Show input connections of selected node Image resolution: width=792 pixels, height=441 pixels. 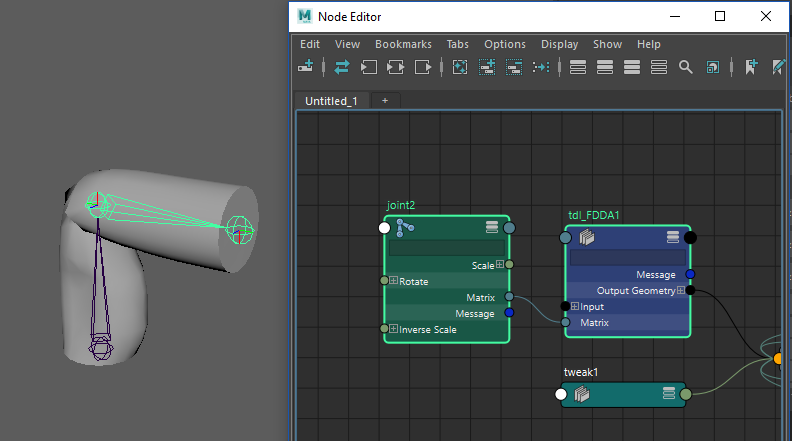pyautogui.click(x=368, y=67)
